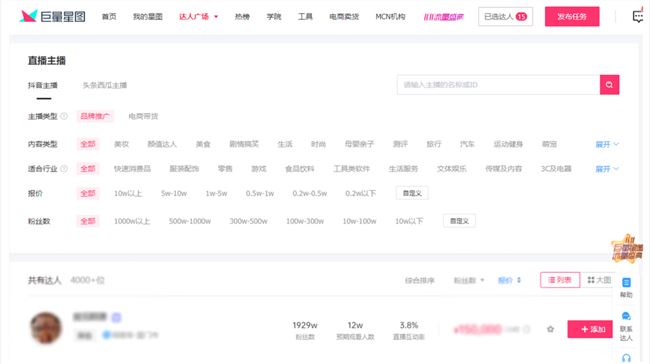Favorite the streamer with the star icon

[x=551, y=329]
